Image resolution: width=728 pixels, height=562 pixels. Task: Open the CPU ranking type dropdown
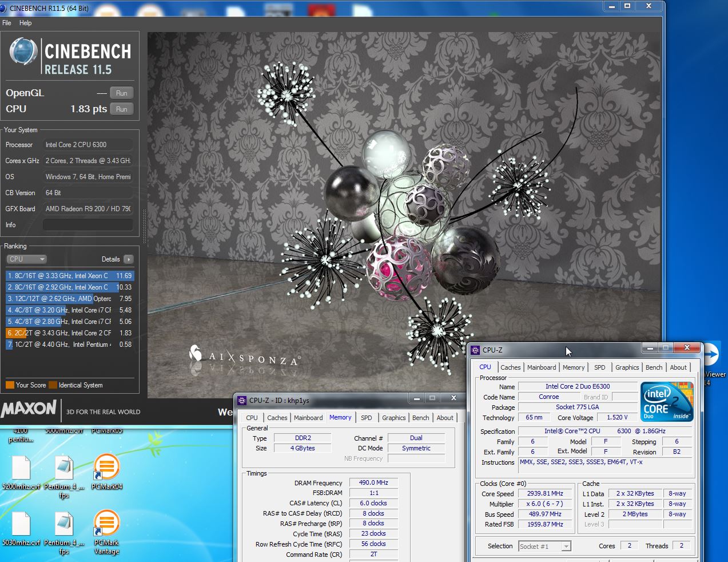[x=27, y=259]
